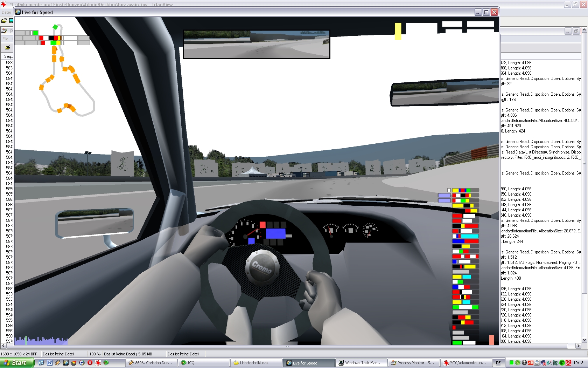Click the Seq. column header
The width and height of the screenshot is (588, 368).
pyautogui.click(x=8, y=56)
